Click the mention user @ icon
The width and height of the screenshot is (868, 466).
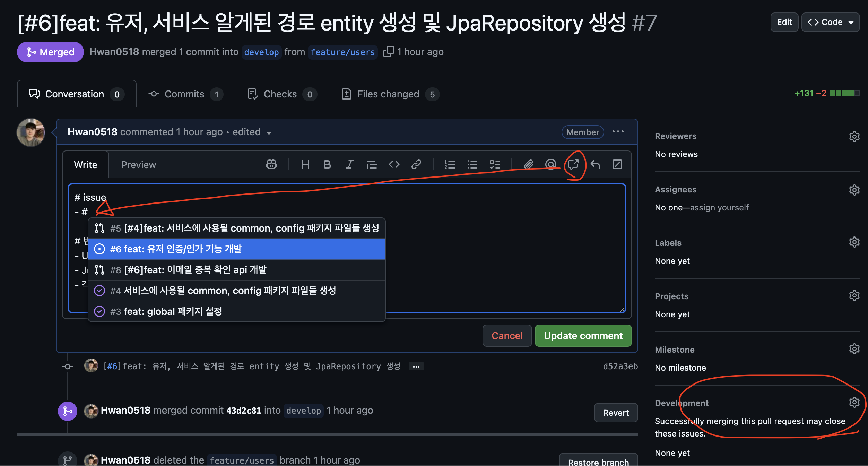coord(550,164)
